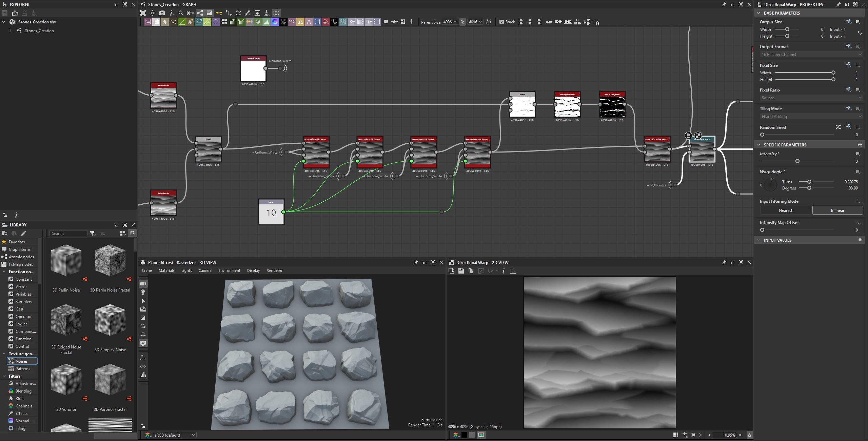The image size is (868, 441).
Task: Open the Materials menu in 3D view
Action: 166,270
